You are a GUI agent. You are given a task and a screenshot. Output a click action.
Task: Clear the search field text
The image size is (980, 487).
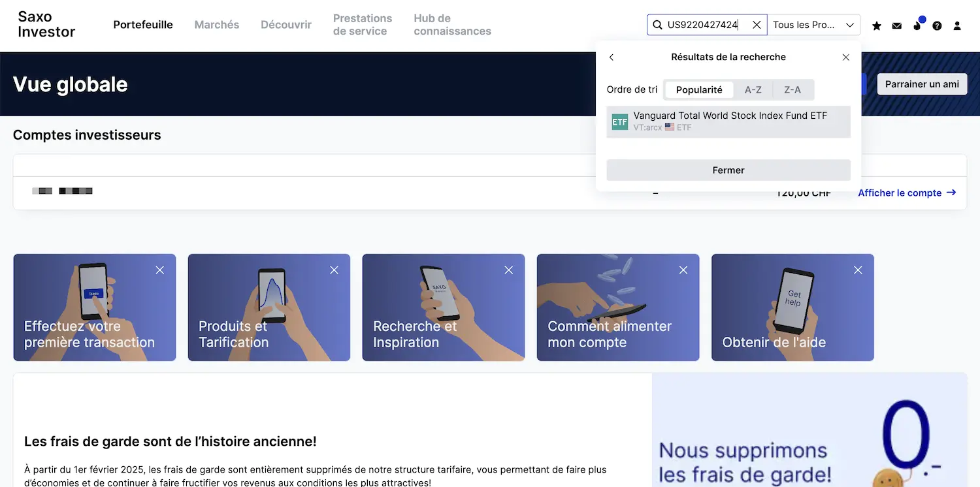click(757, 25)
